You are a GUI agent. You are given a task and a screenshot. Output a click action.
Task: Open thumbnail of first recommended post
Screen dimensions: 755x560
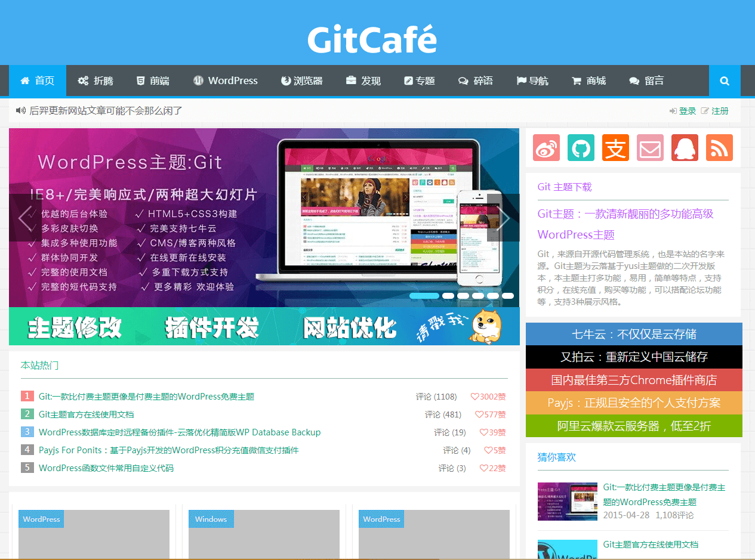(x=567, y=502)
